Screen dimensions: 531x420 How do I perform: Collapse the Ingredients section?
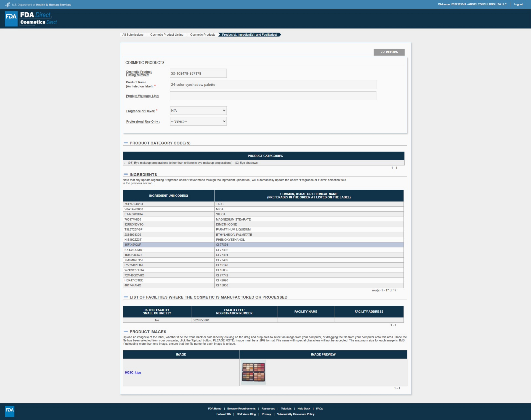(126, 174)
